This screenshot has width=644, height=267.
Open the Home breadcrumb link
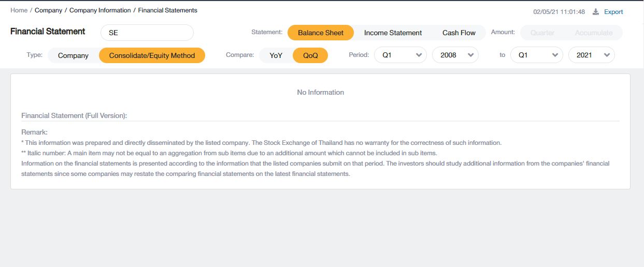pos(19,10)
